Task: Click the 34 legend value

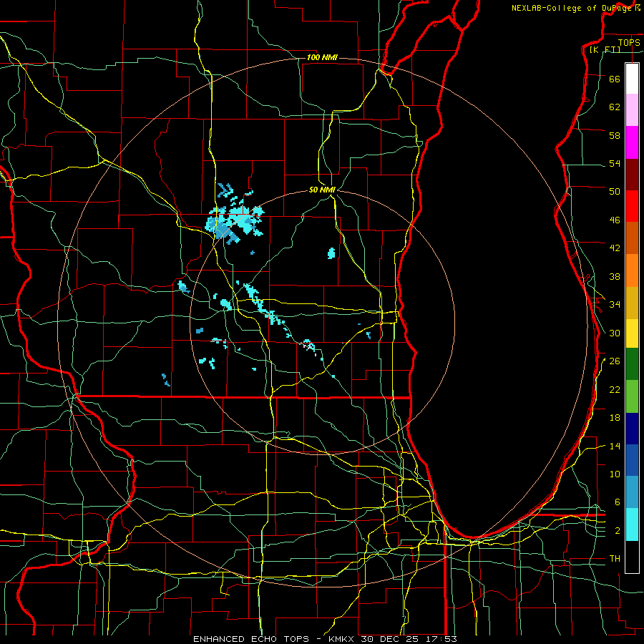Action: (615, 305)
